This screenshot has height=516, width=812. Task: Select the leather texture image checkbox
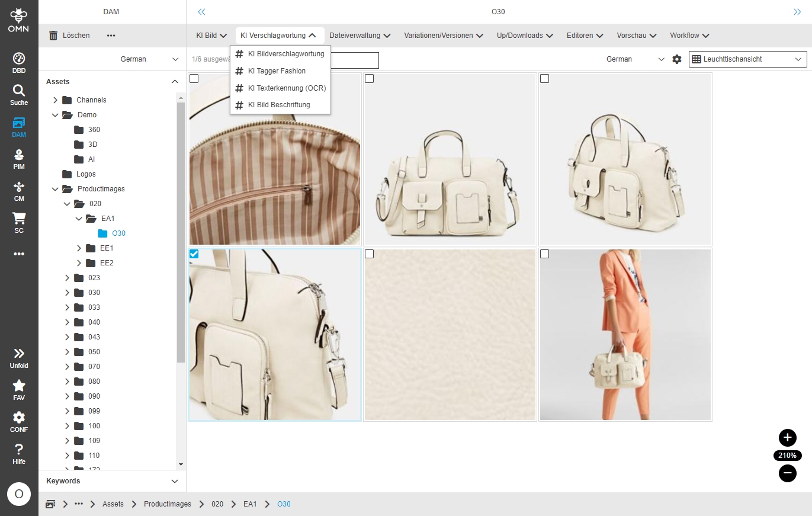370,254
